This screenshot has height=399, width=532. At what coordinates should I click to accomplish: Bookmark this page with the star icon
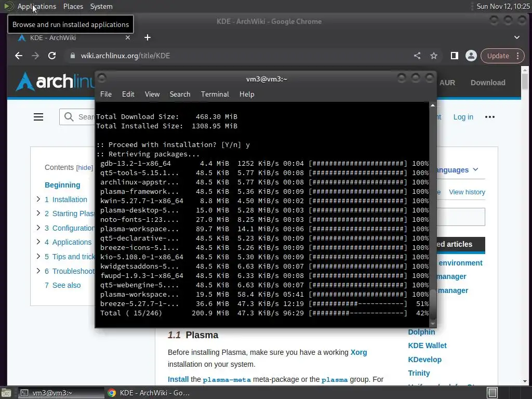(434, 56)
